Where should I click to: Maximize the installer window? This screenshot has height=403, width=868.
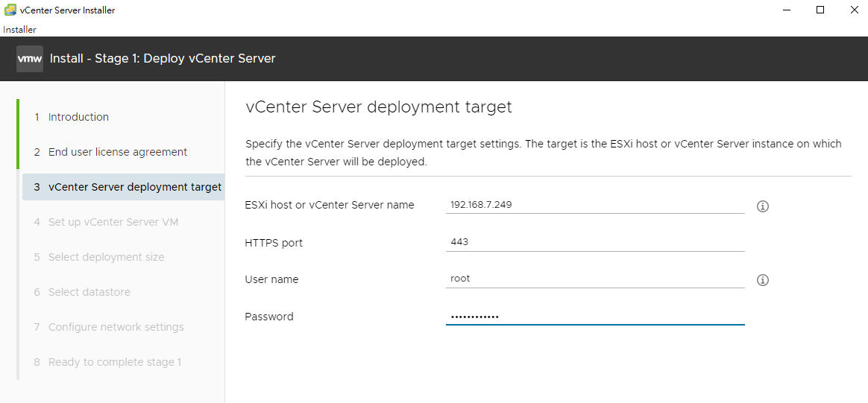(820, 10)
